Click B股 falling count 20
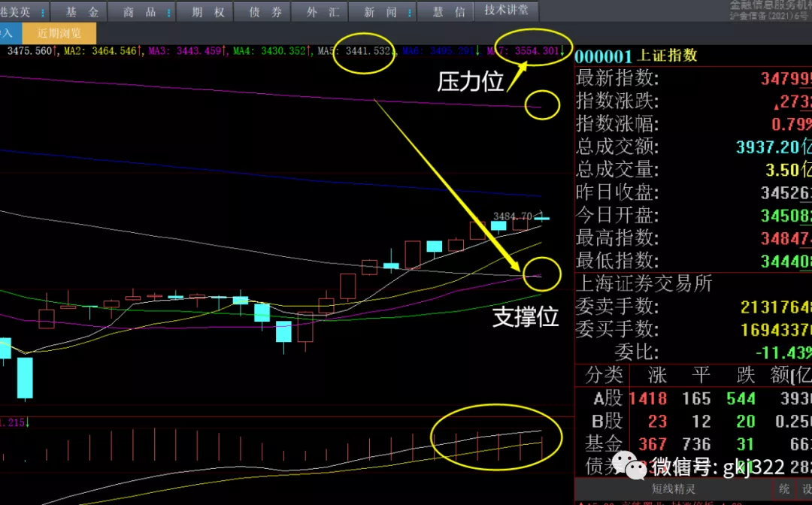Screen dimensions: 812x505 (746, 421)
